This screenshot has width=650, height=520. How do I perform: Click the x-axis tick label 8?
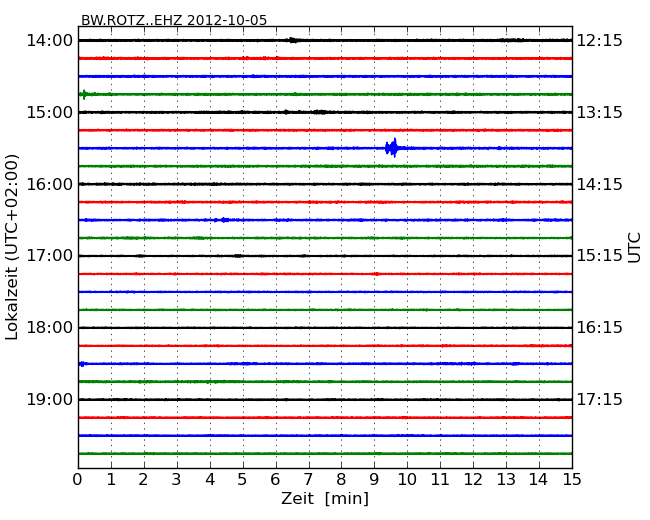(341, 480)
